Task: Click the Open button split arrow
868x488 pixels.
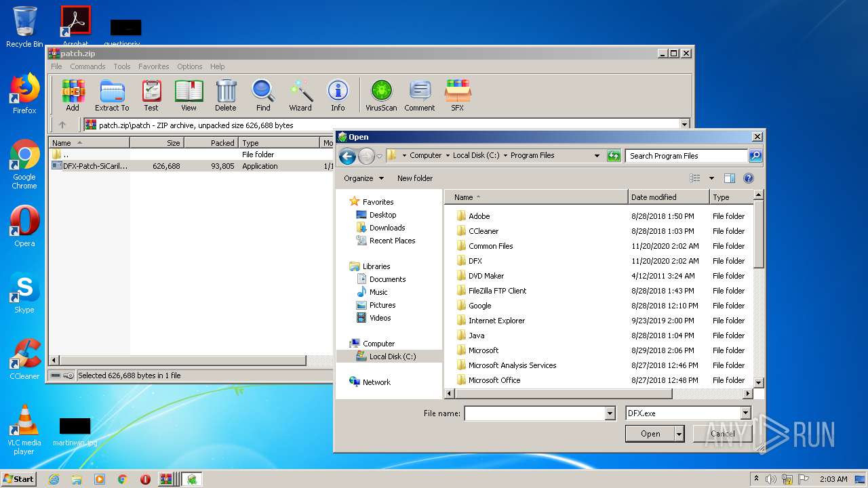Action: click(x=679, y=434)
